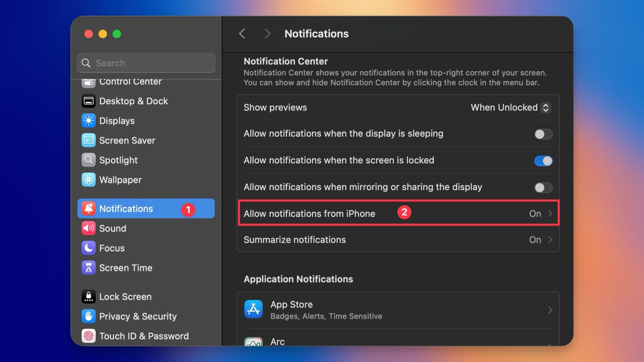
Task: Click the Notifications bell icon
Action: pyautogui.click(x=88, y=208)
